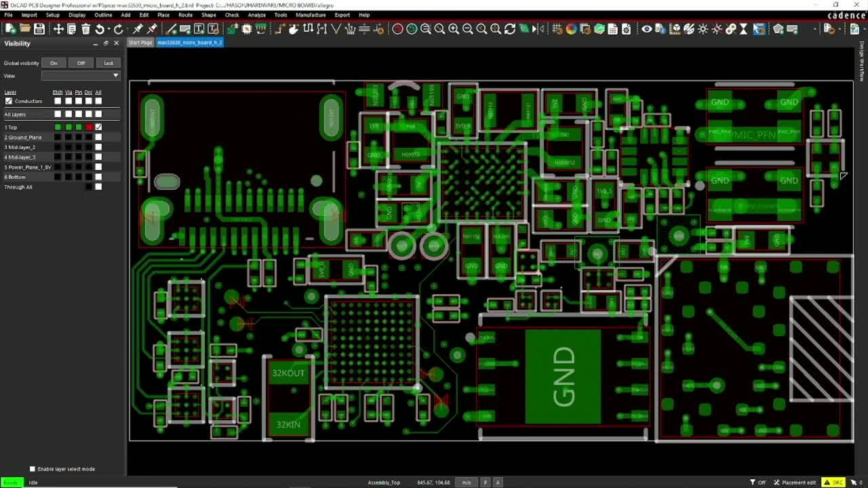Select the Delete tool on the toolbar
Viewport: 868px width, 488px height.
(85, 29)
